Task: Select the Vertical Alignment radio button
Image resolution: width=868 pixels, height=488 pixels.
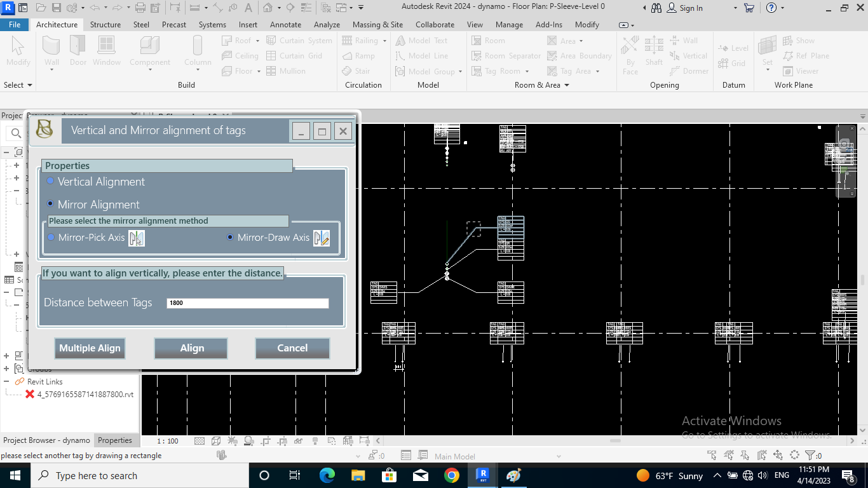Action: pos(51,181)
